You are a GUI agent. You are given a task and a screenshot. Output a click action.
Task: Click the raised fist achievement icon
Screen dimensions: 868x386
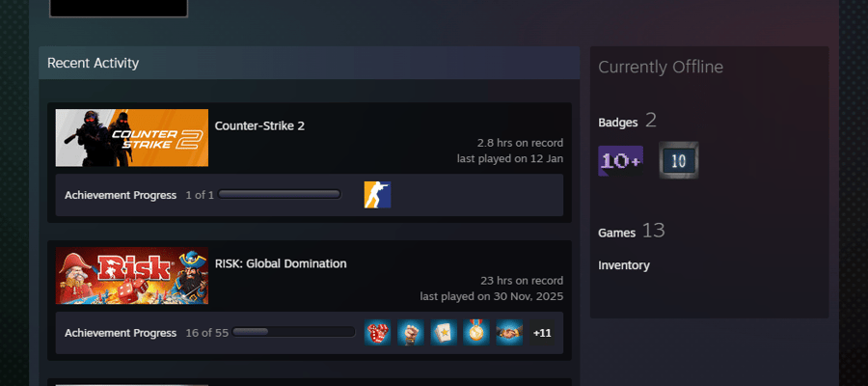point(410,332)
